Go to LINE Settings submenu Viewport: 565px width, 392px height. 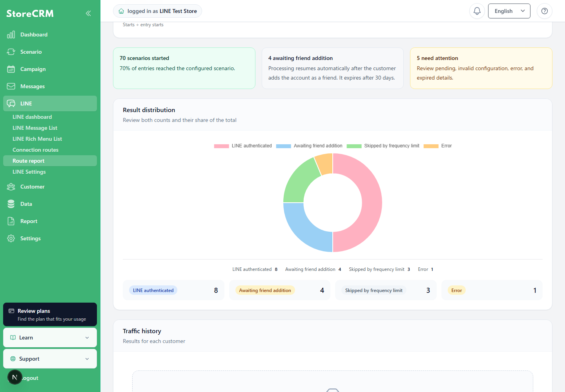click(x=50, y=172)
